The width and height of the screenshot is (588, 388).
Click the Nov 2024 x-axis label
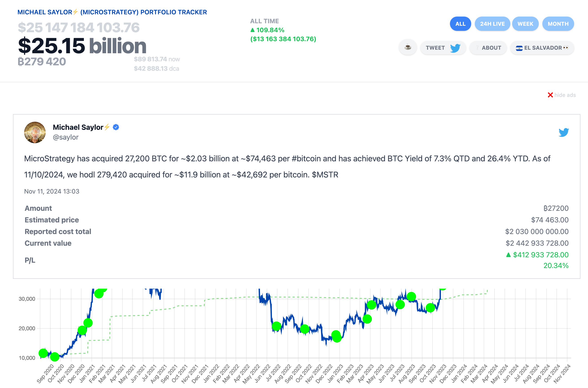[562, 374]
